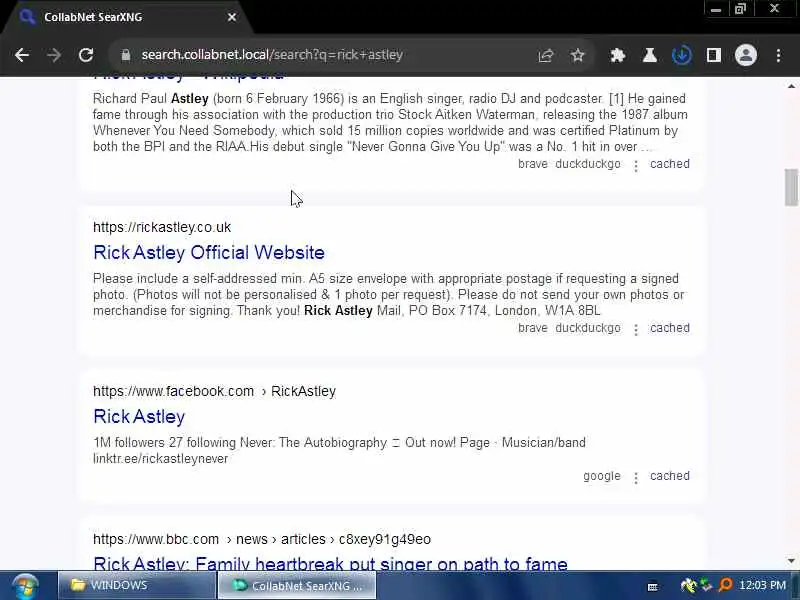Viewport: 800px width, 600px height.
Task: Open the profile avatar menu
Action: point(745,55)
